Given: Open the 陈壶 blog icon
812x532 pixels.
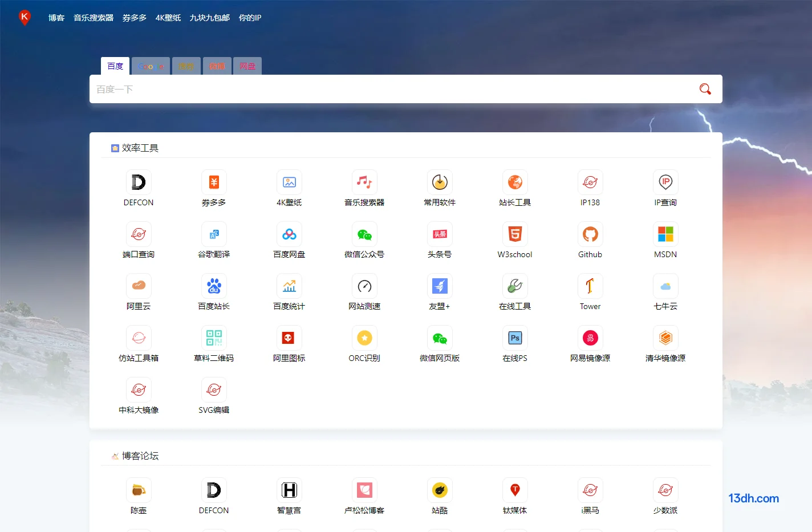Looking at the screenshot, I should [139, 490].
